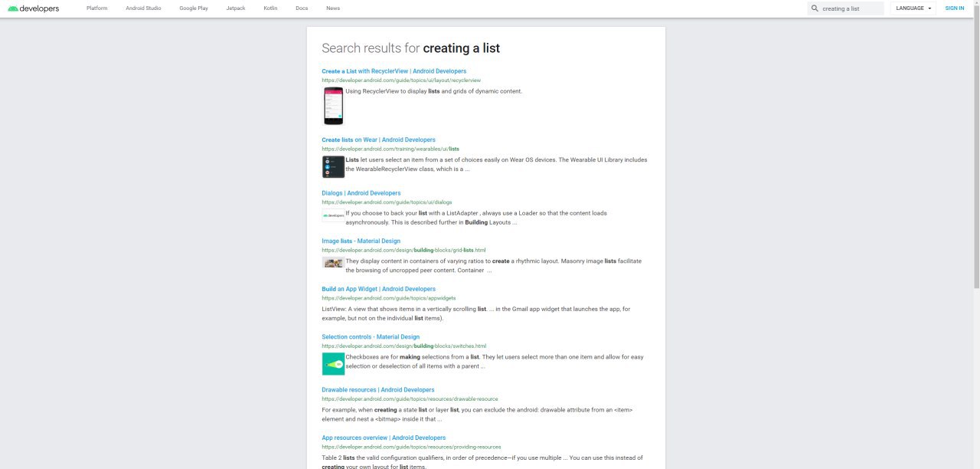980x469 pixels.
Task: Open 'Create lists on Wear' result
Action: [x=378, y=140]
